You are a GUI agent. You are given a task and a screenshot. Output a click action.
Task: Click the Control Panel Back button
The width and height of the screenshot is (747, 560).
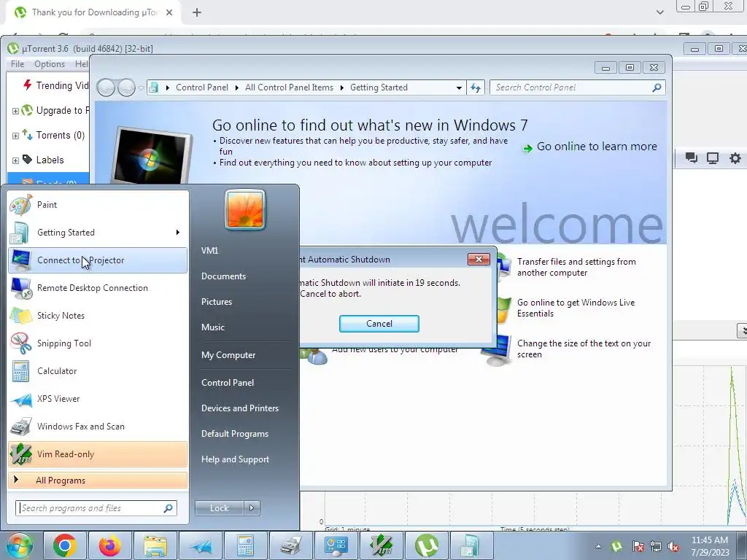pos(106,87)
